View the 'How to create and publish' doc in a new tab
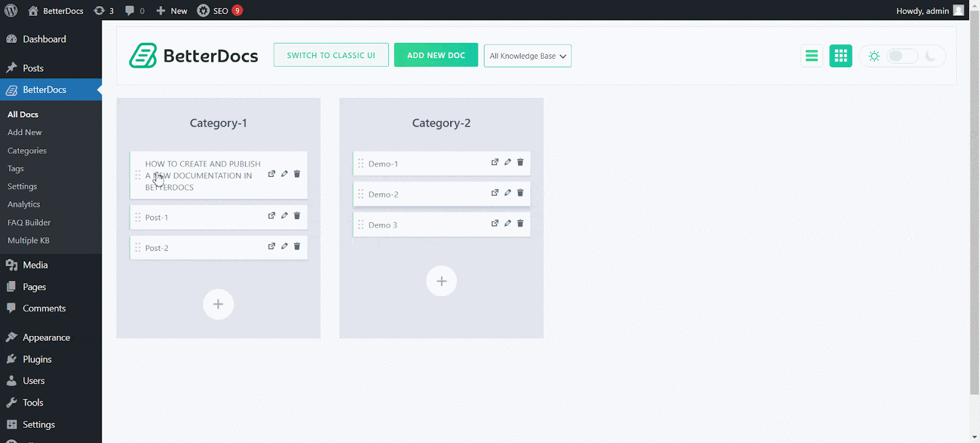This screenshot has width=980, height=443. click(271, 174)
